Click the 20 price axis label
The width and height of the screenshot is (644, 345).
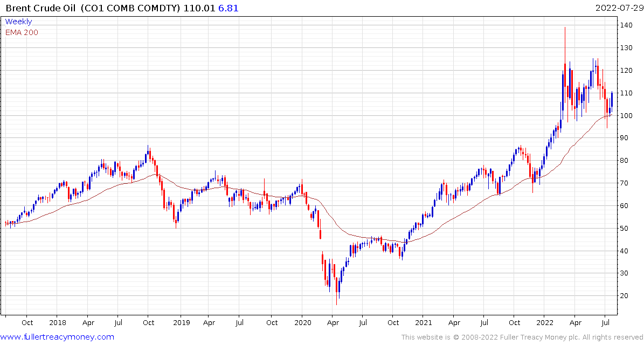coord(625,296)
